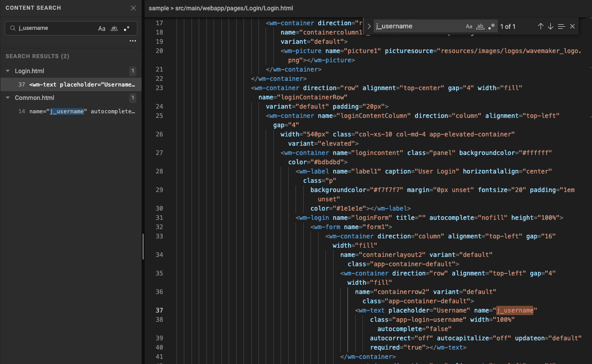Click the SEARCH RESULTS (2) header
The height and width of the screenshot is (364, 592).
38,56
